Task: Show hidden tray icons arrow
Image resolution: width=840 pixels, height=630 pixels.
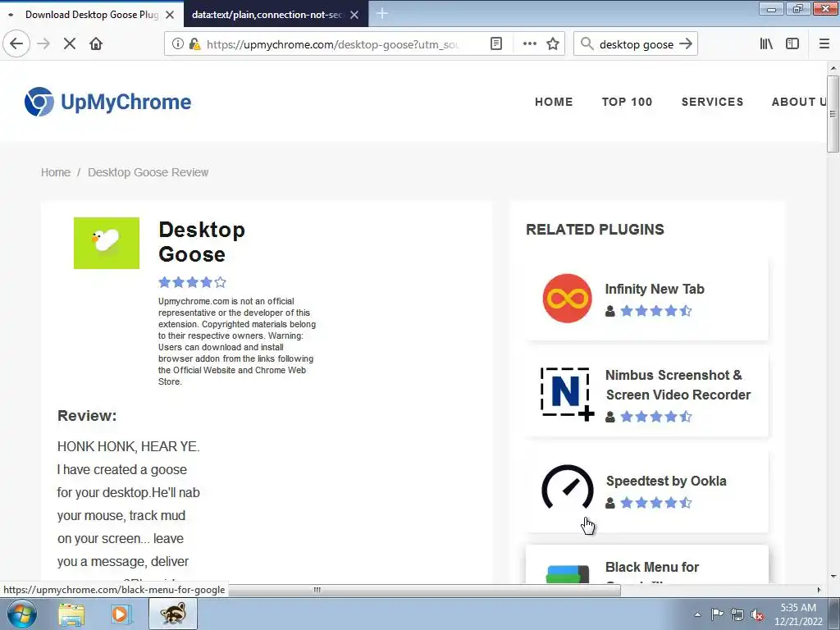Action: 697,614
